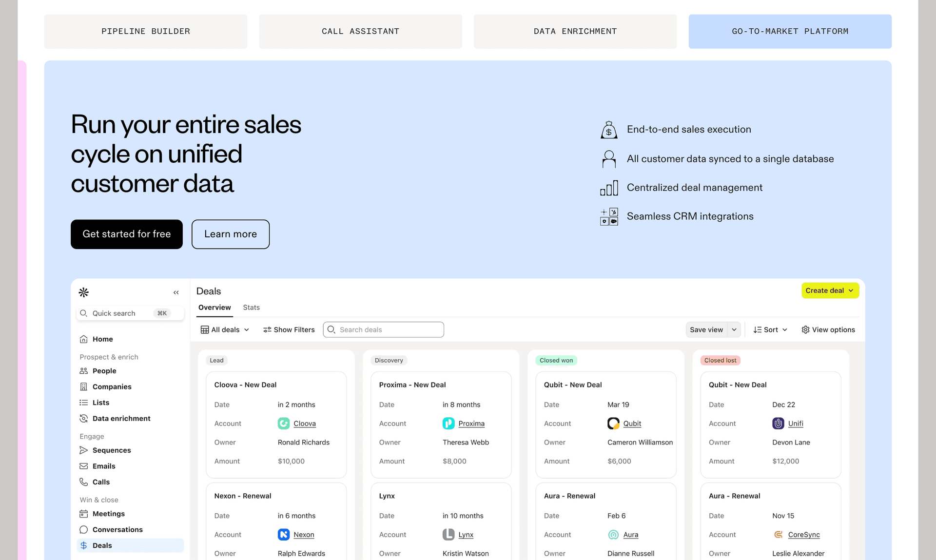Switch to the Call Assistant tab
The height and width of the screenshot is (560, 936).
pyautogui.click(x=360, y=31)
